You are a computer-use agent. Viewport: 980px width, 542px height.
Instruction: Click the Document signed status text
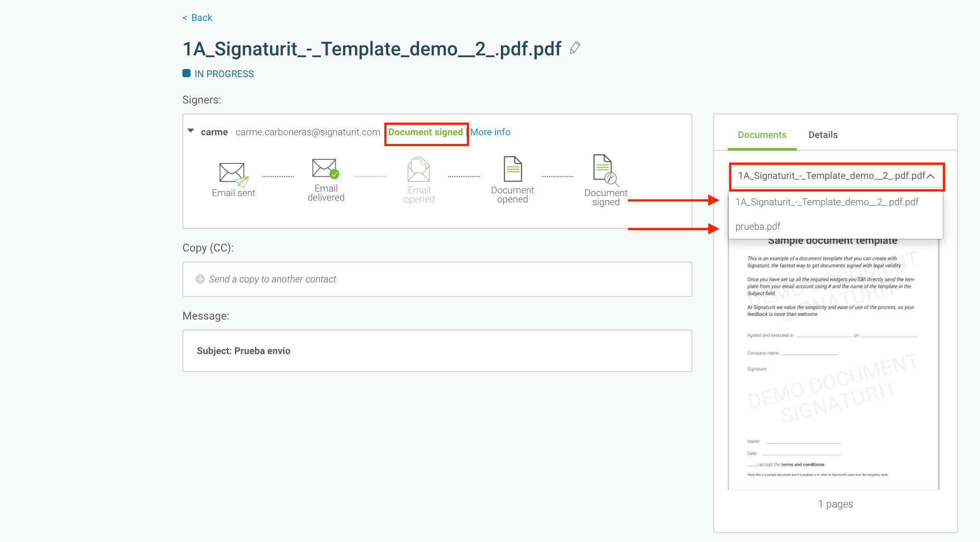(x=426, y=132)
